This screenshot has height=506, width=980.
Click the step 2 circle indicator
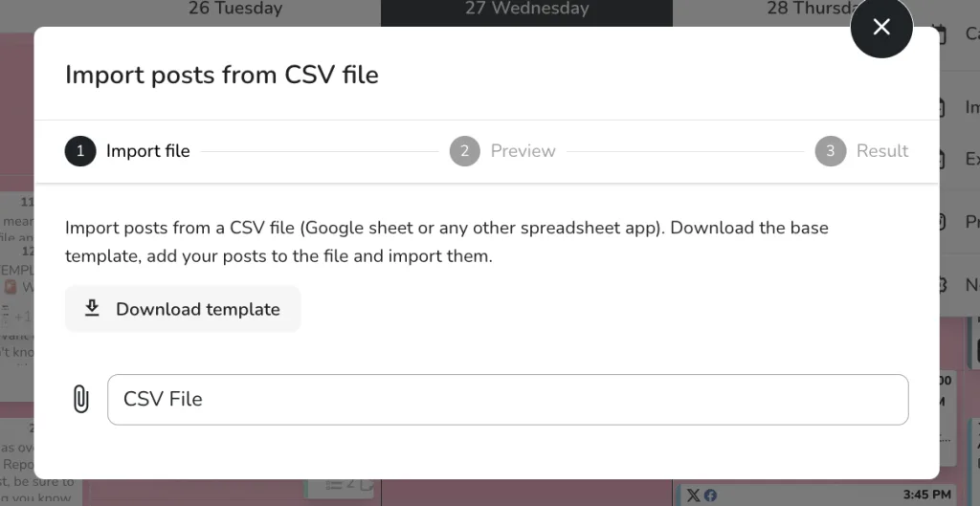point(465,151)
